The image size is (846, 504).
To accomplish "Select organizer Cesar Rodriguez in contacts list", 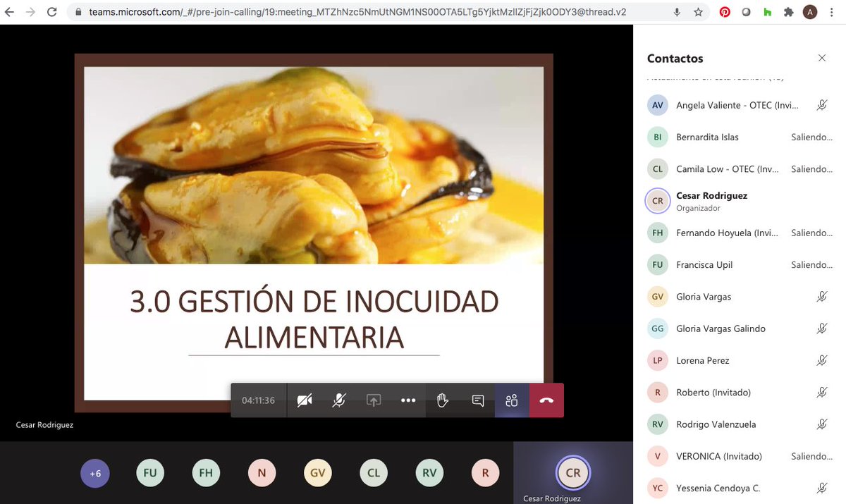I will [x=740, y=201].
